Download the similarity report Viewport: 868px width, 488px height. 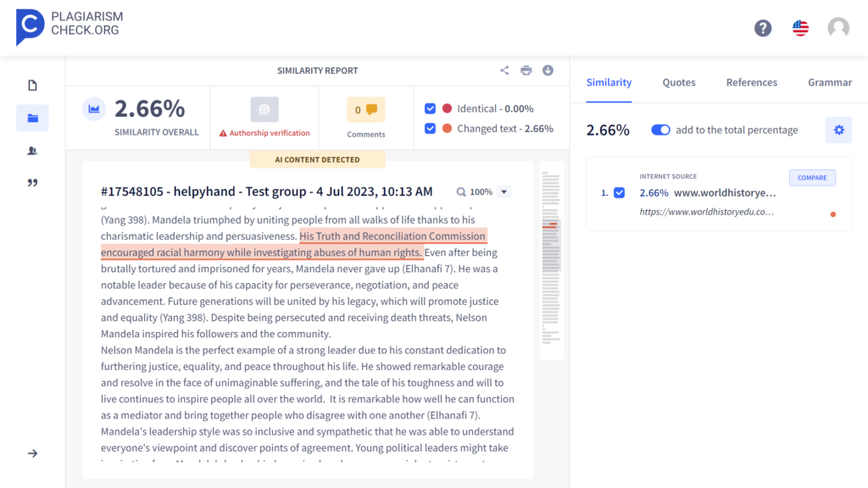pos(548,70)
